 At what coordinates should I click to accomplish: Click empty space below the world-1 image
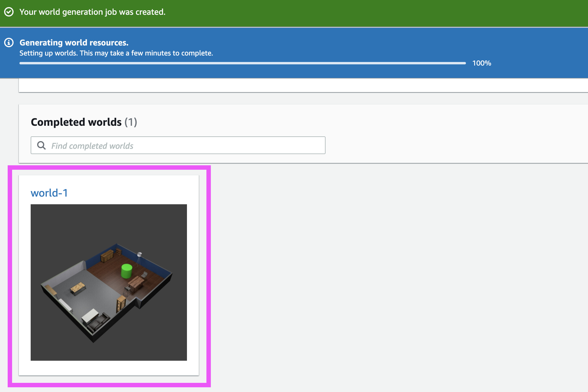tap(109, 368)
